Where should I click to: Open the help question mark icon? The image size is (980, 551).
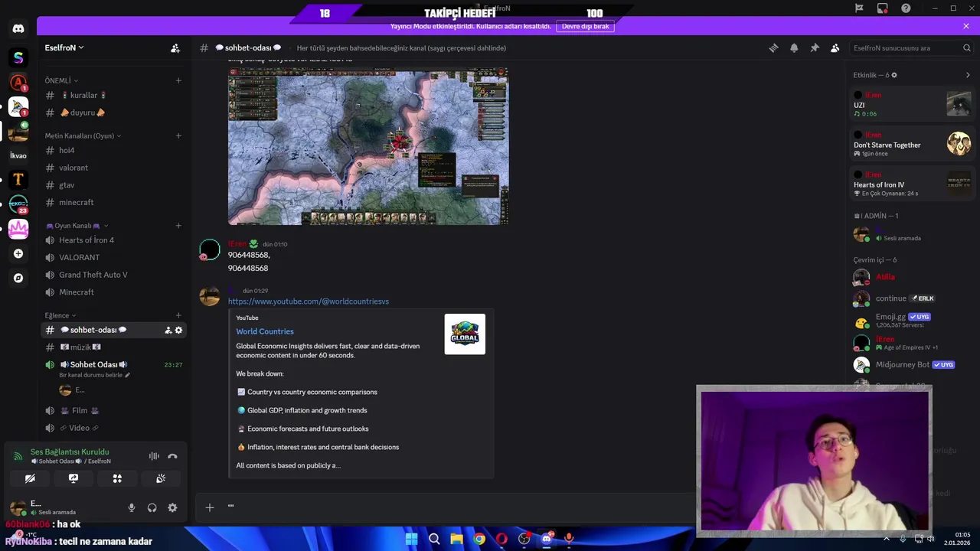[906, 8]
